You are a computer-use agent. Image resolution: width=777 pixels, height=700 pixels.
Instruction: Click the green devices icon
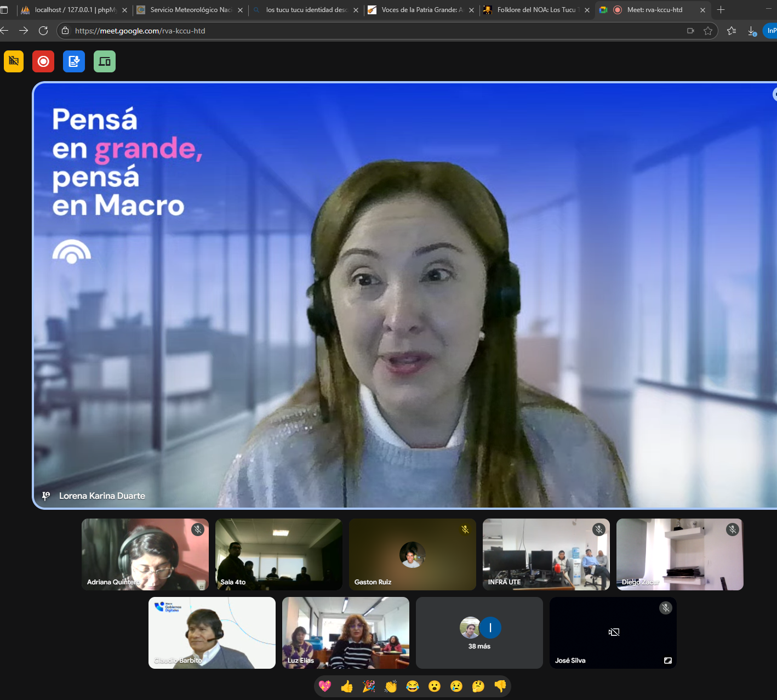pyautogui.click(x=105, y=61)
